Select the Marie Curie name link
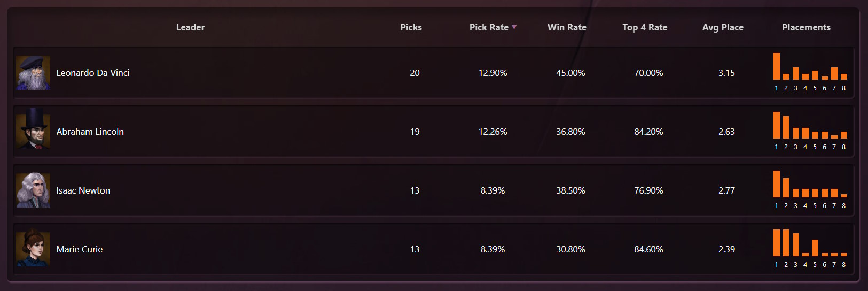This screenshot has height=291, width=868. [x=80, y=249]
